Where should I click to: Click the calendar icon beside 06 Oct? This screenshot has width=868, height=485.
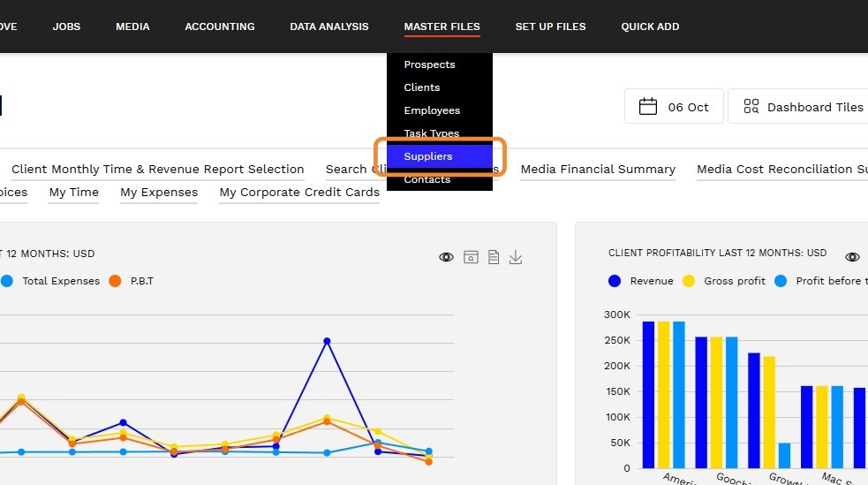[647, 106]
